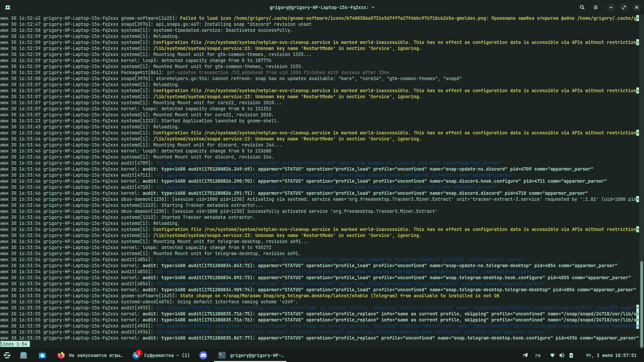Open the ru keyboard layout switcher

[x=538, y=355]
